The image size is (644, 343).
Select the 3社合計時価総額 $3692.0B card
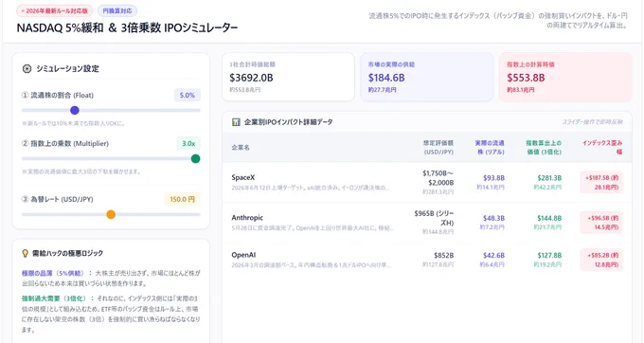click(288, 77)
